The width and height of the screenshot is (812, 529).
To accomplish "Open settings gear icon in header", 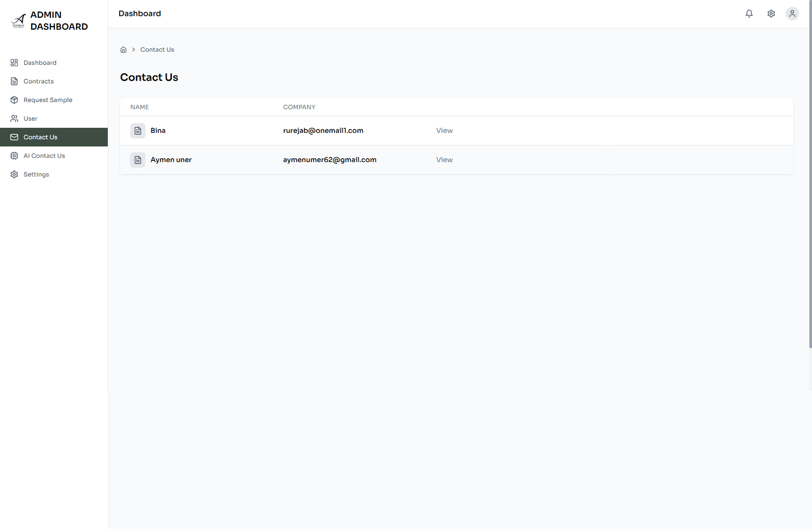I will [771, 14].
